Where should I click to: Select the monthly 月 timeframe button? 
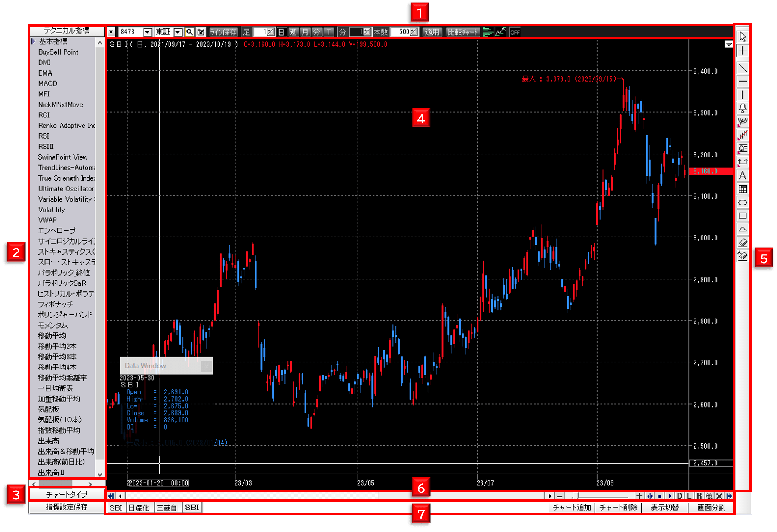click(305, 32)
